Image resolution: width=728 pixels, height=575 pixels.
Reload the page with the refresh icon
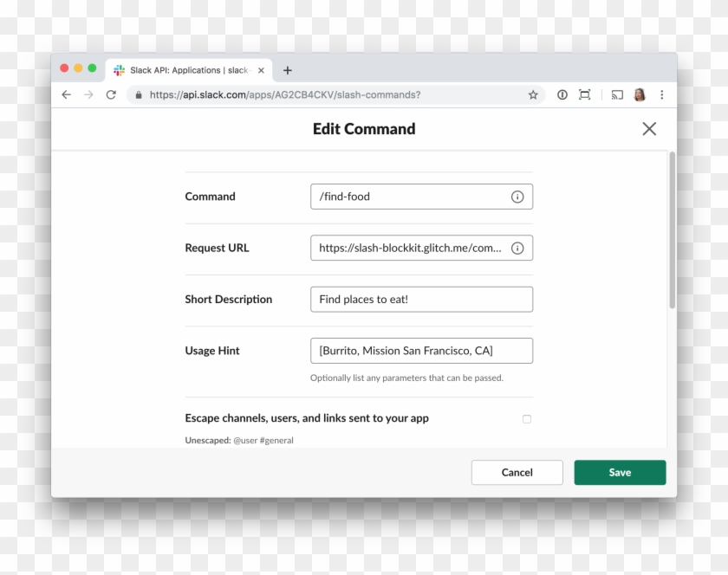click(x=111, y=95)
